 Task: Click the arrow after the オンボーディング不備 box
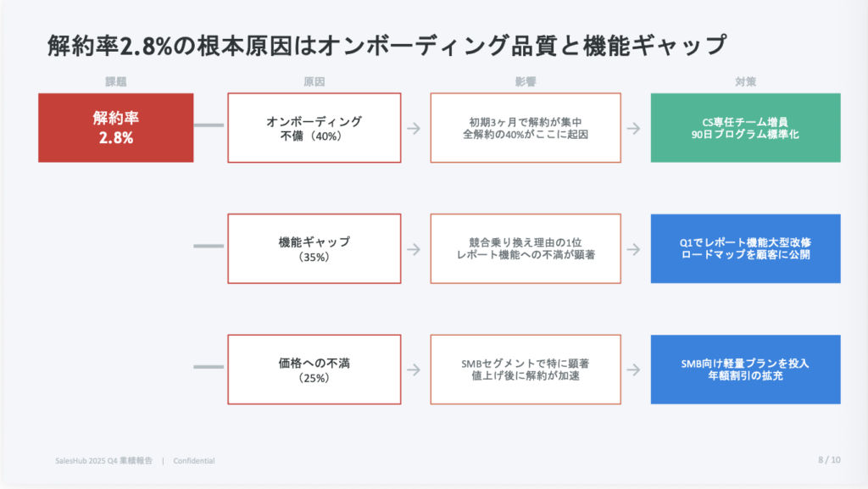[414, 128]
